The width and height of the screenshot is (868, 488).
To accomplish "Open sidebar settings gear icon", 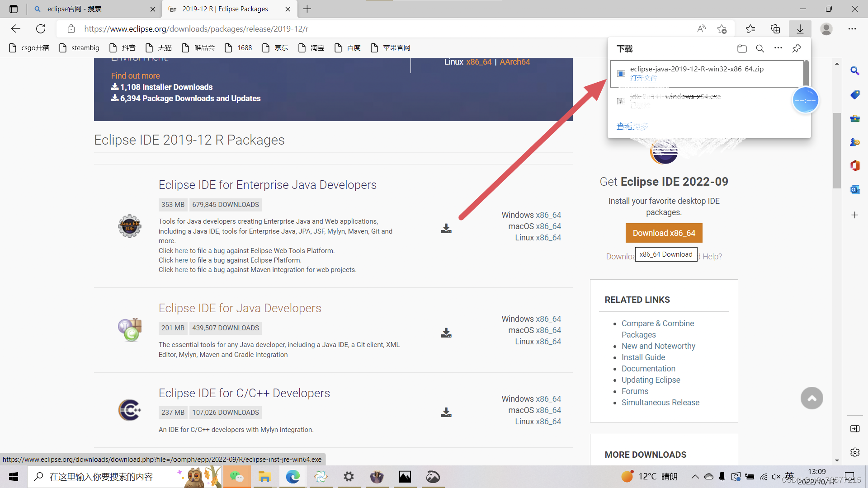I will 855,452.
